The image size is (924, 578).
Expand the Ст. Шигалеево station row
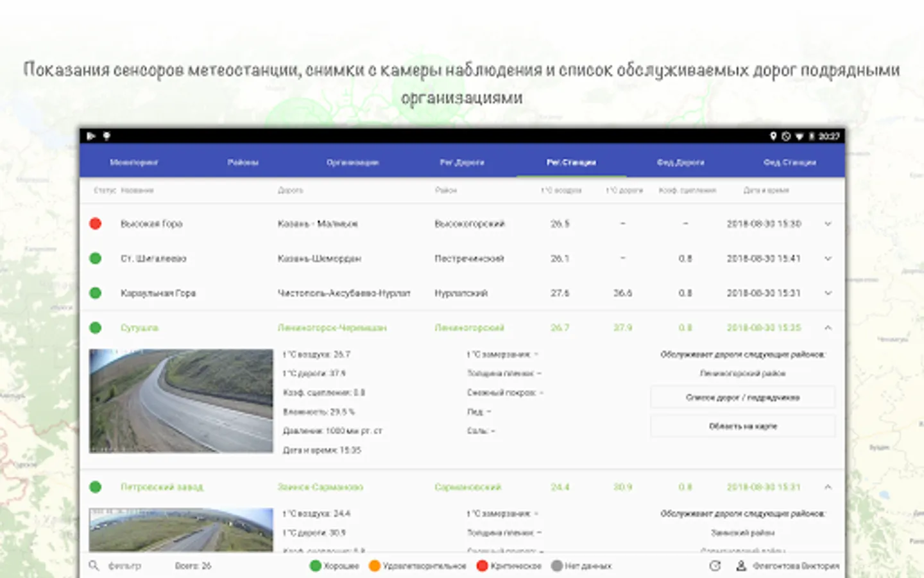point(828,259)
